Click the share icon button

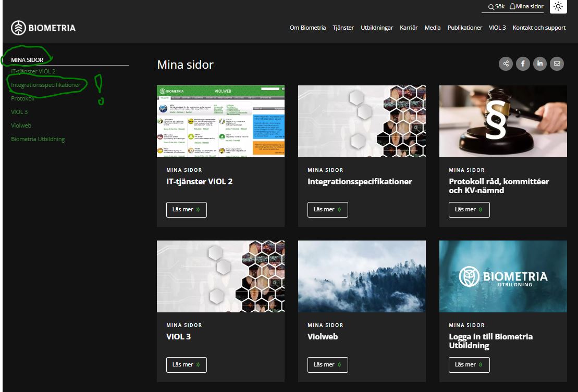(506, 64)
